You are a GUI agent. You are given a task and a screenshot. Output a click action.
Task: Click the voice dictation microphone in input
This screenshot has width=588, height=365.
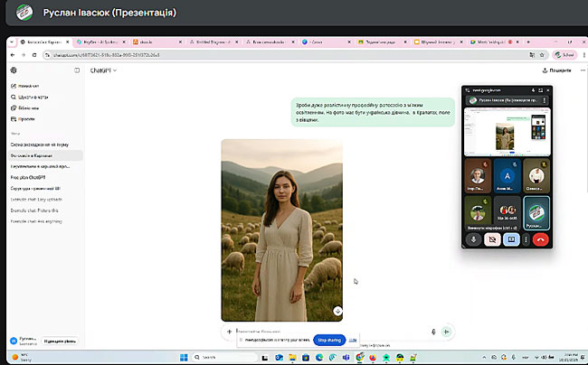coord(434,332)
